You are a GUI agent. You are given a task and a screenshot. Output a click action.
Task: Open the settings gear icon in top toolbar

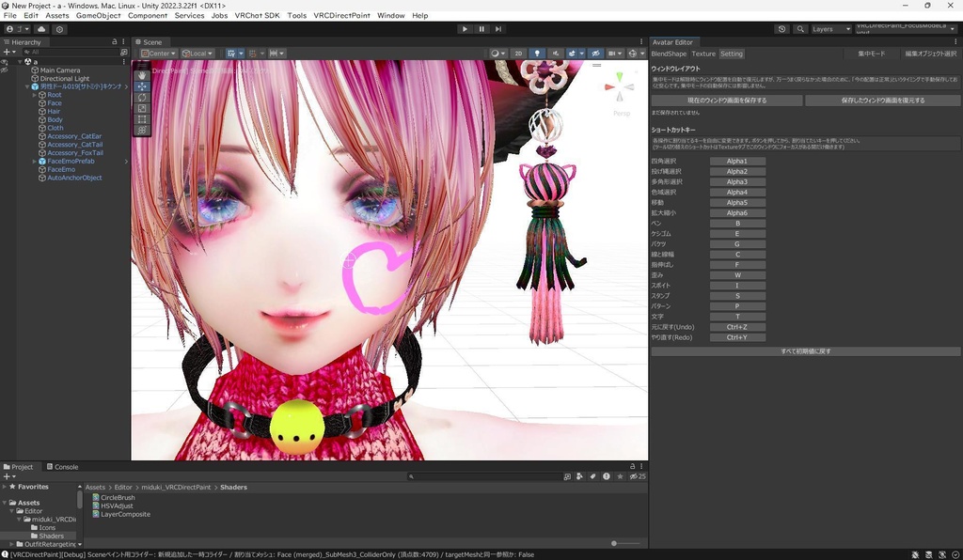59,29
